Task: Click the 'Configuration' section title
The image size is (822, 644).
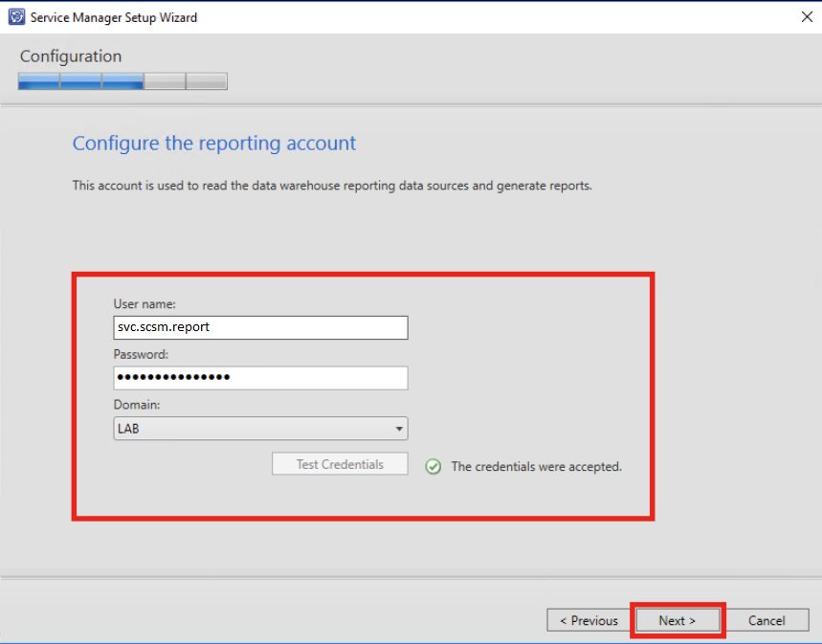Action: coord(71,56)
